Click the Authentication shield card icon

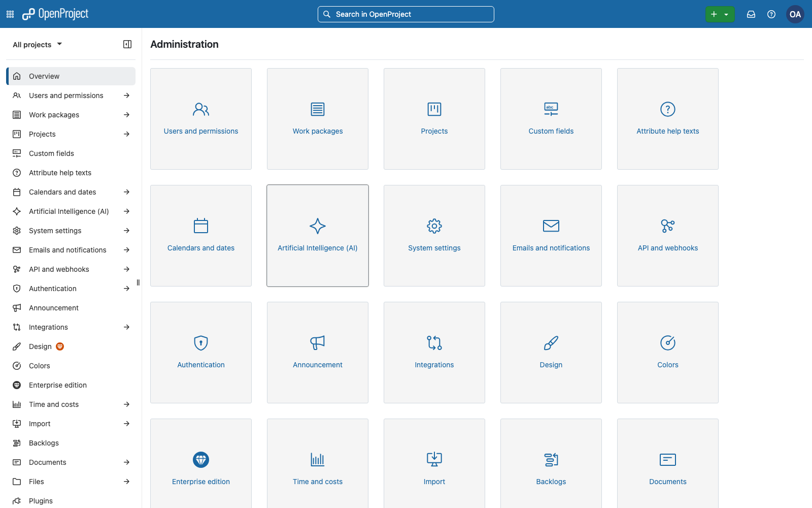click(201, 343)
